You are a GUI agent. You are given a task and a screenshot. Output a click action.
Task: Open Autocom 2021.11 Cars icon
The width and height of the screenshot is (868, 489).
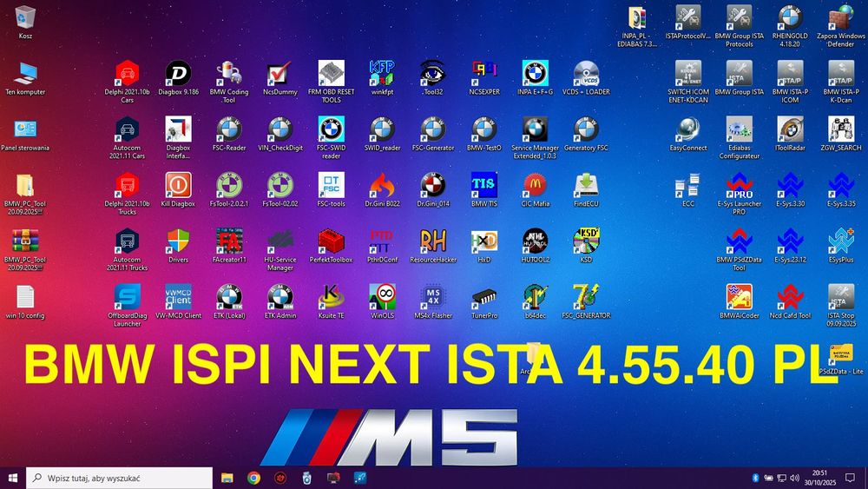tap(128, 129)
